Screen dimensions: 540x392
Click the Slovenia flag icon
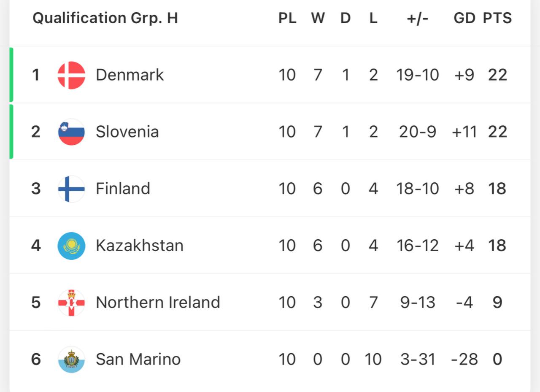pos(71,132)
